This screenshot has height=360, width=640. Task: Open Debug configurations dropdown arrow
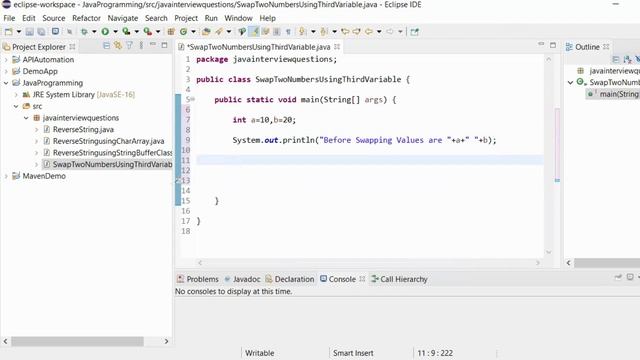94,31
